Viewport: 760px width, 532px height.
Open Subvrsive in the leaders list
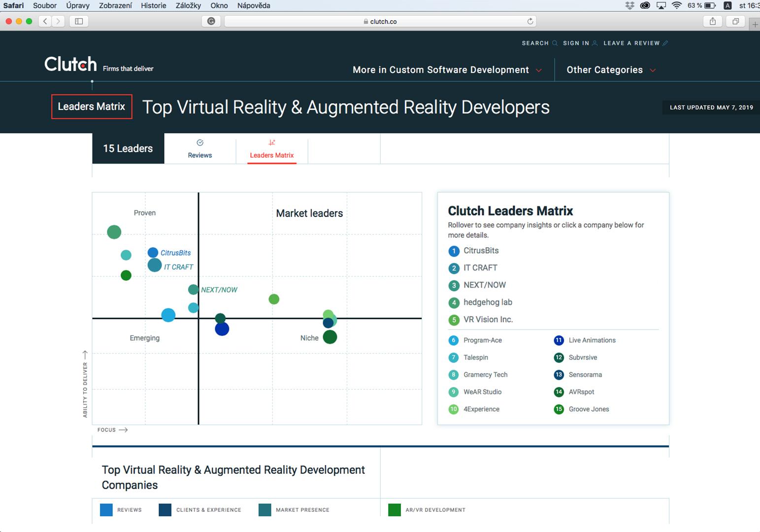pos(583,358)
